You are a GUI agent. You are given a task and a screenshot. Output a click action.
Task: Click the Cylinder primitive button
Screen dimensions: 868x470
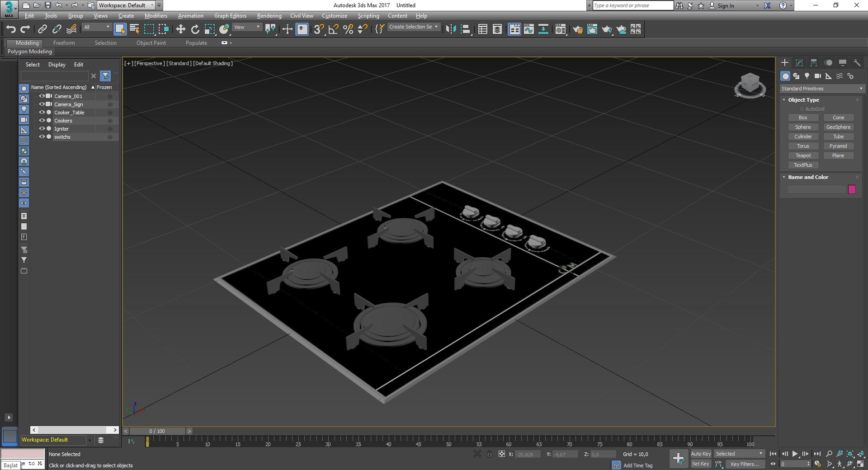pos(803,136)
